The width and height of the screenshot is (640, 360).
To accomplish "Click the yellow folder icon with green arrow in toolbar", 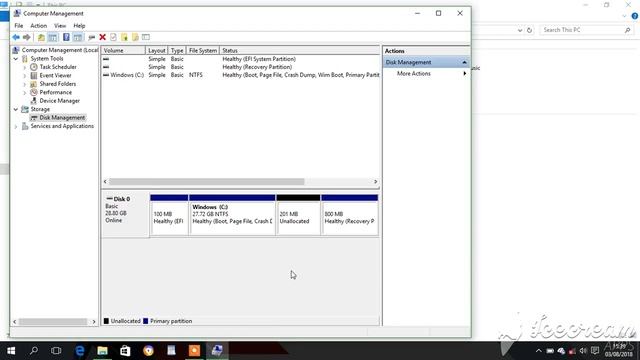I will pyautogui.click(x=124, y=38).
